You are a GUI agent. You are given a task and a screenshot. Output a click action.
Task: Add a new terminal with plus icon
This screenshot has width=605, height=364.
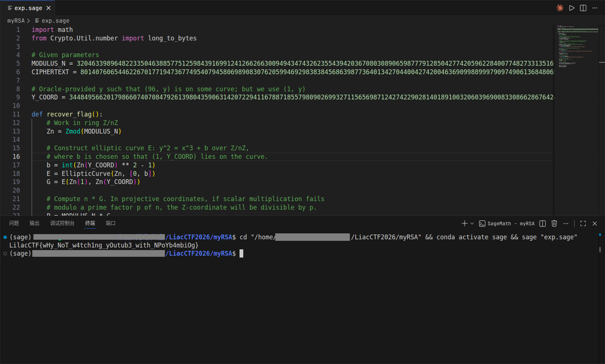tap(464, 223)
